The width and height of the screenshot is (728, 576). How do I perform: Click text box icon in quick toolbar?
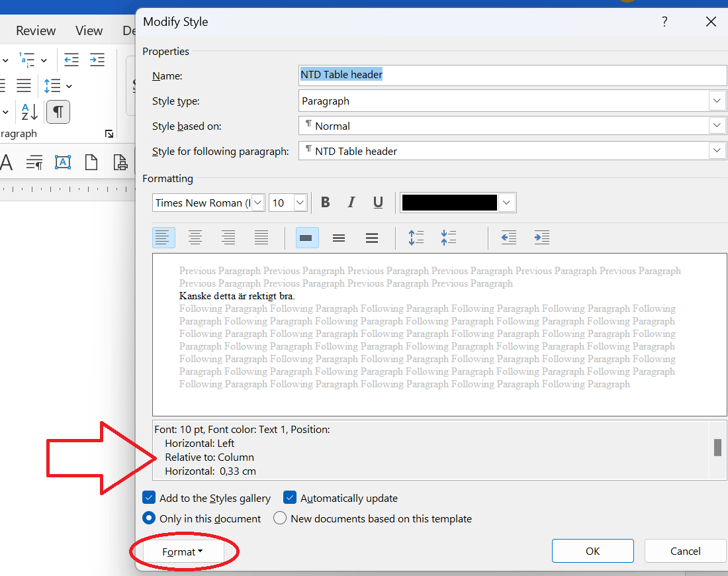pyautogui.click(x=63, y=162)
